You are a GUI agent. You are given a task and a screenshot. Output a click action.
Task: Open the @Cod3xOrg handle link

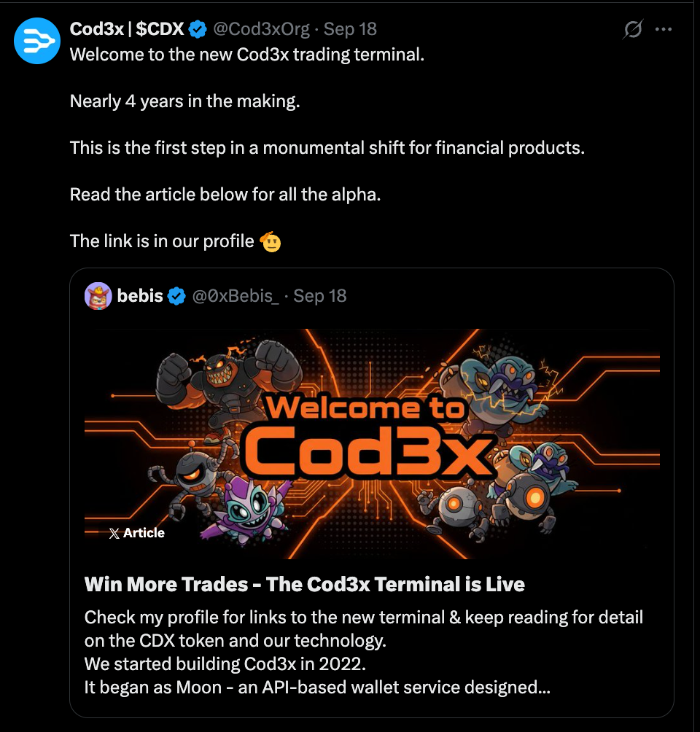[x=261, y=29]
